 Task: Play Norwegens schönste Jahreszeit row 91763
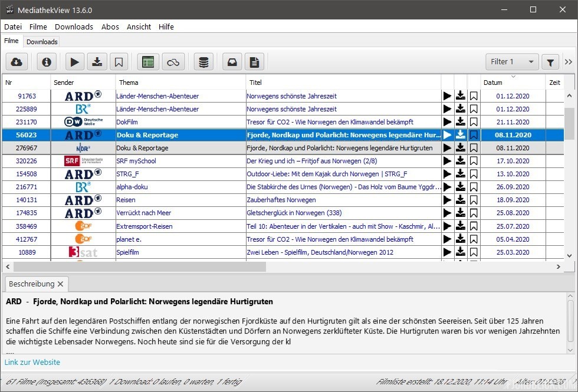point(448,96)
